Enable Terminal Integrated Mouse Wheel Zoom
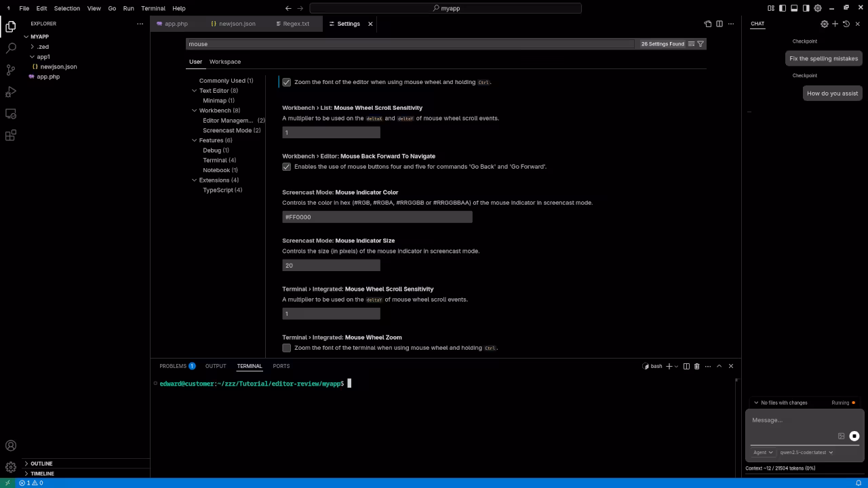The image size is (868, 488). tap(286, 348)
